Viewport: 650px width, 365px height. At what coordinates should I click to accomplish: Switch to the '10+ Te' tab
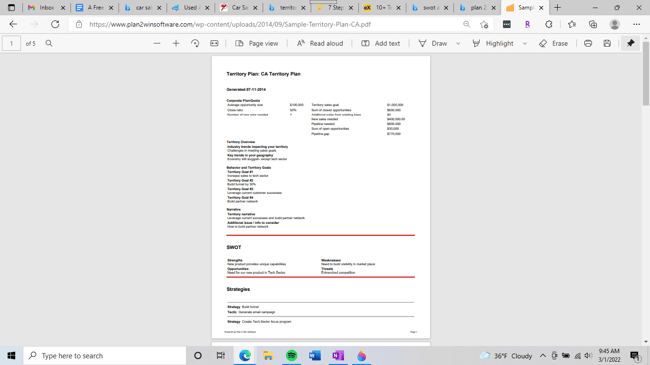coord(383,7)
